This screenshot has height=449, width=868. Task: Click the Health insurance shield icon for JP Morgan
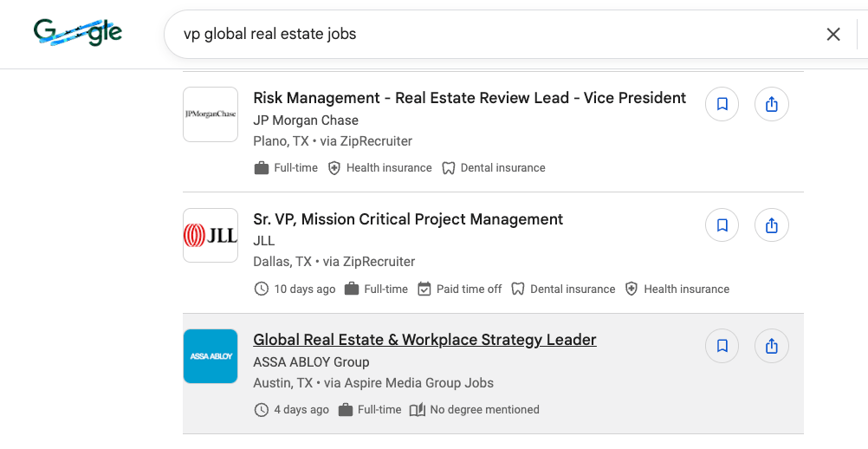pos(334,168)
